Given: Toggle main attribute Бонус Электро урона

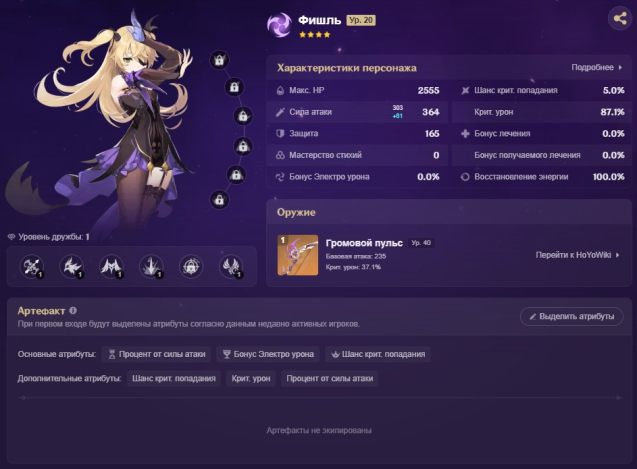Looking at the screenshot, I should click(x=268, y=354).
